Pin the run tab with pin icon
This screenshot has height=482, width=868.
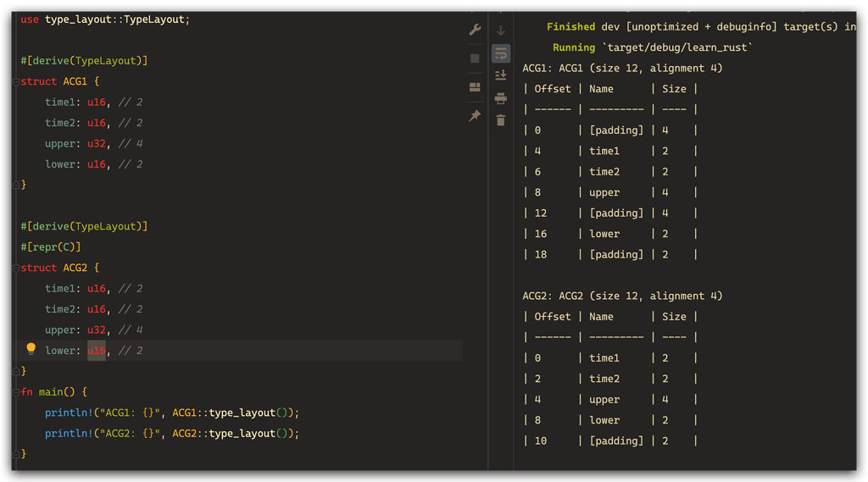[475, 116]
